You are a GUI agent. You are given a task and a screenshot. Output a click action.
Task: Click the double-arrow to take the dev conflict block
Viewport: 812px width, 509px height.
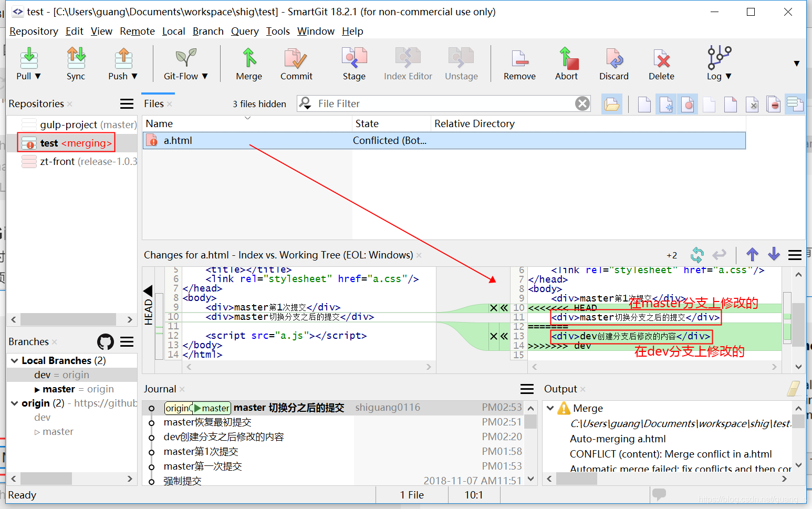pos(504,336)
